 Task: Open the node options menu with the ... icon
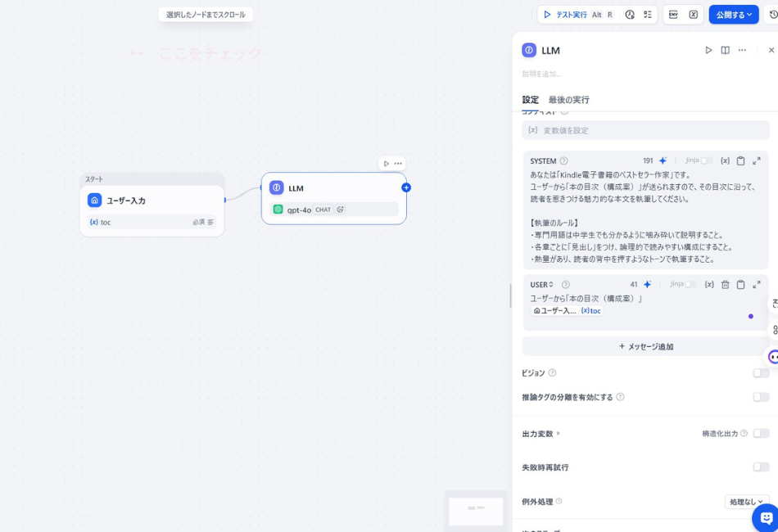(x=740, y=50)
